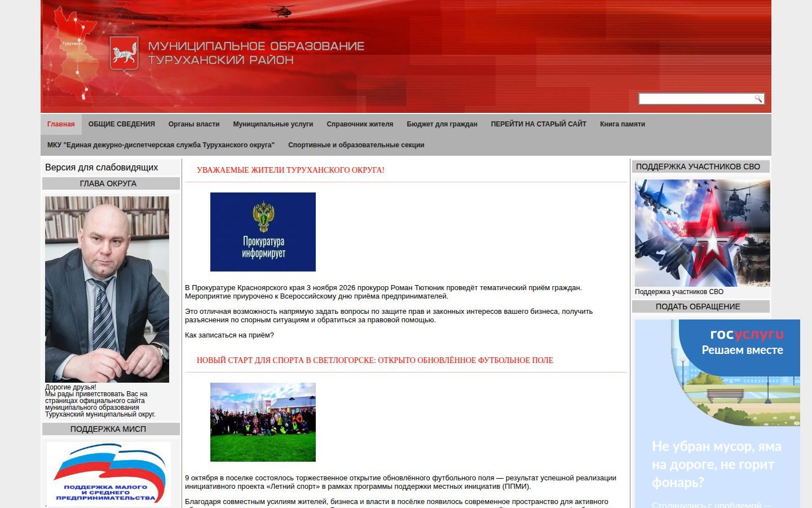Click the search magnifier icon
812x508 pixels.
pyautogui.click(x=758, y=99)
